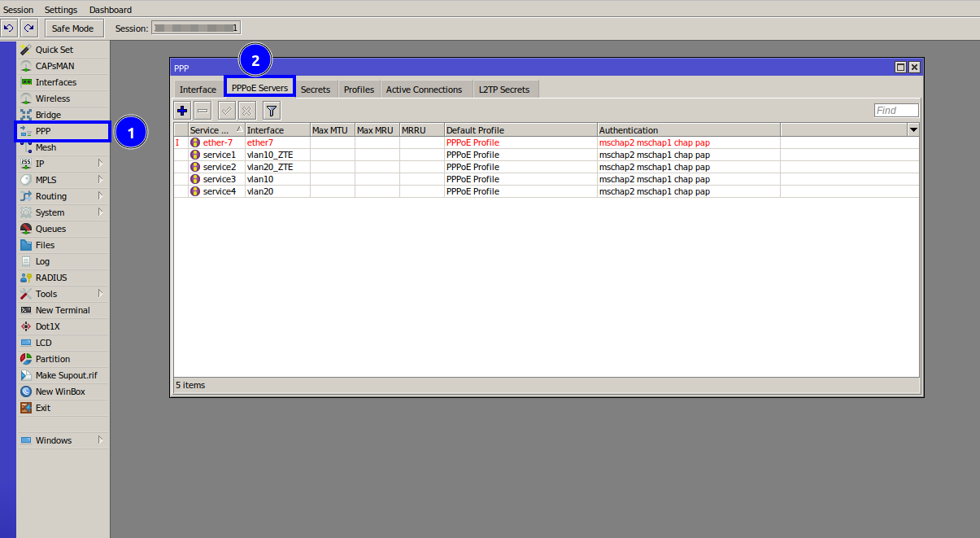This screenshot has height=538, width=980.
Task: Open Quick Set from sidebar
Action: (54, 50)
